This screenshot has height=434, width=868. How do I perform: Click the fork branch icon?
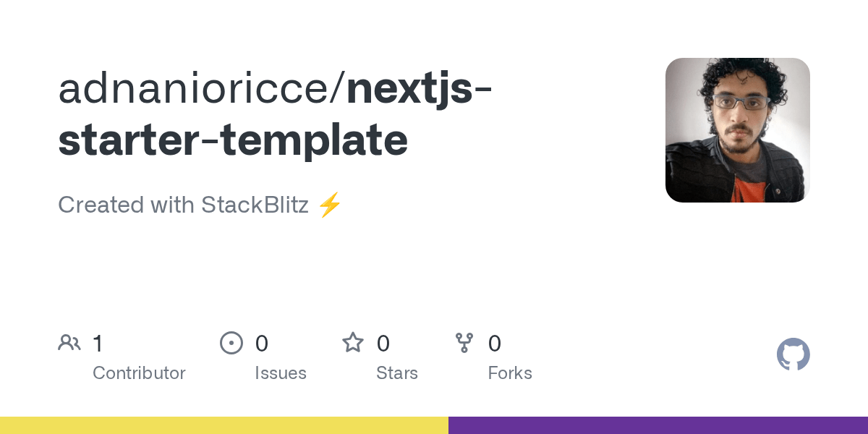464,343
